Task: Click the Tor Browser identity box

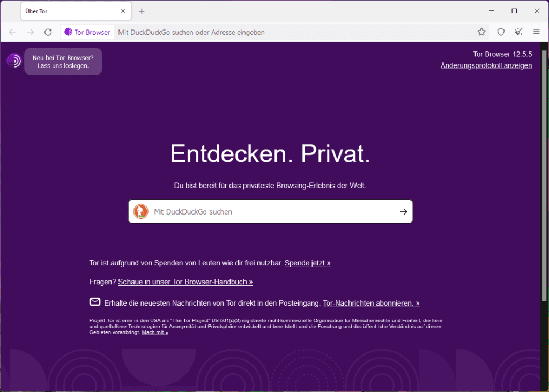Action: pos(87,32)
